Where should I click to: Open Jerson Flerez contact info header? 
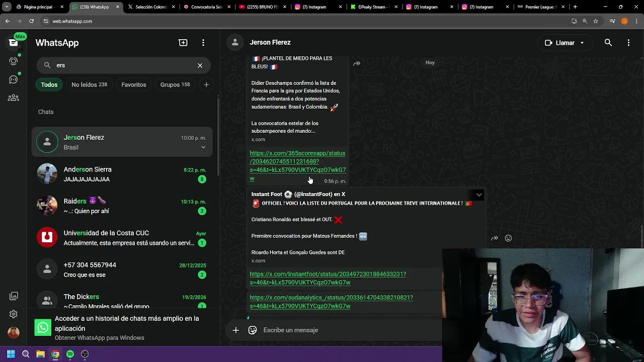pos(270,43)
